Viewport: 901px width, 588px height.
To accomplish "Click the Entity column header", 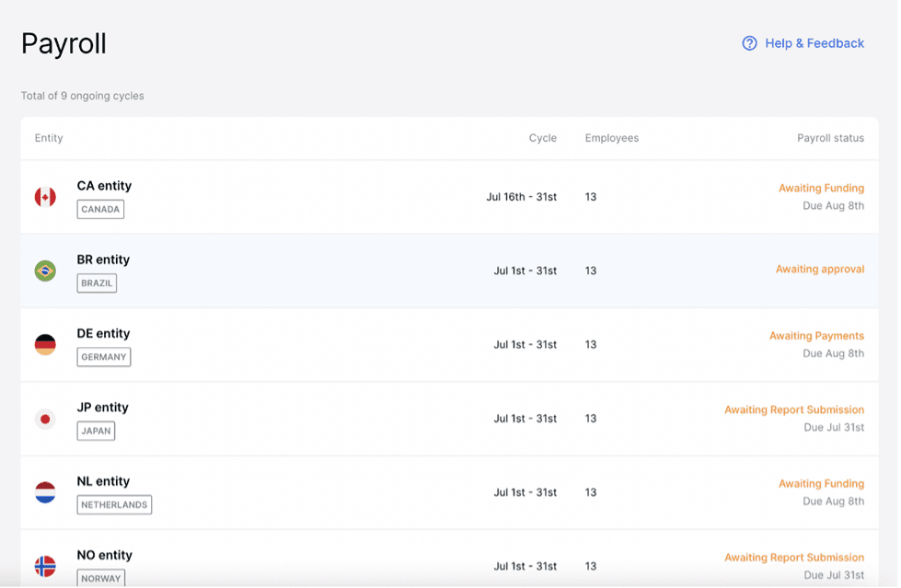I will pos(49,138).
